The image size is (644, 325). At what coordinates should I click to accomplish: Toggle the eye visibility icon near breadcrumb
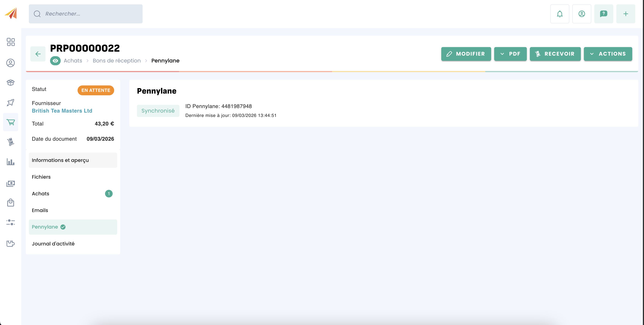[x=55, y=61]
